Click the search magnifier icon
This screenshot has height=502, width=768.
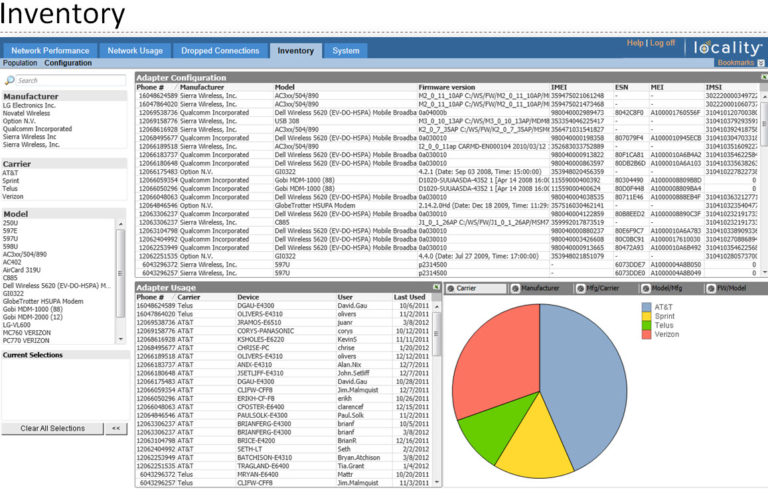coord(9,80)
